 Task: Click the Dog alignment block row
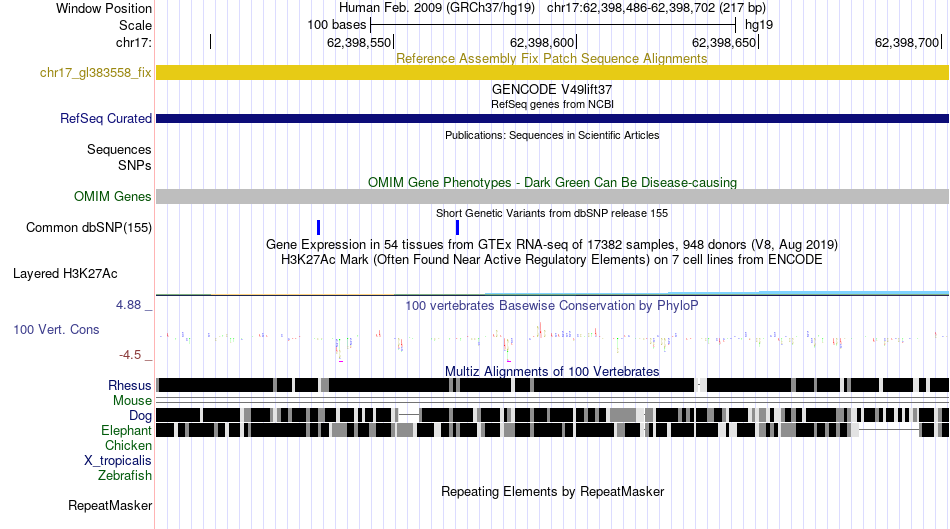tap(552, 415)
